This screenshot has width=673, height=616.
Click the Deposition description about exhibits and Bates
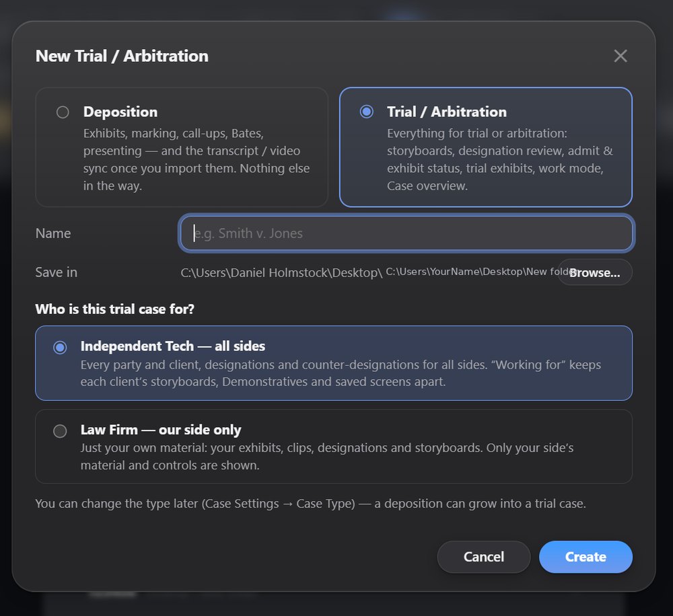click(x=197, y=159)
